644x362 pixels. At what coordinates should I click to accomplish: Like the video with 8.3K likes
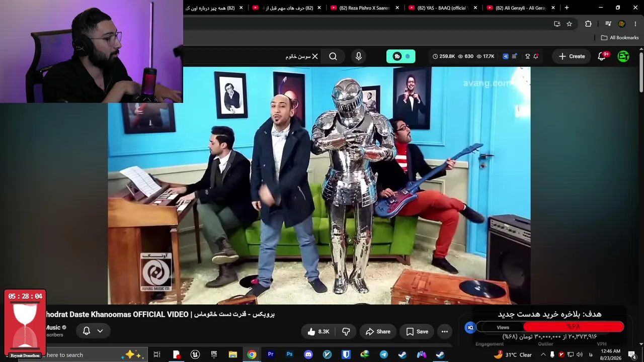[x=317, y=331]
